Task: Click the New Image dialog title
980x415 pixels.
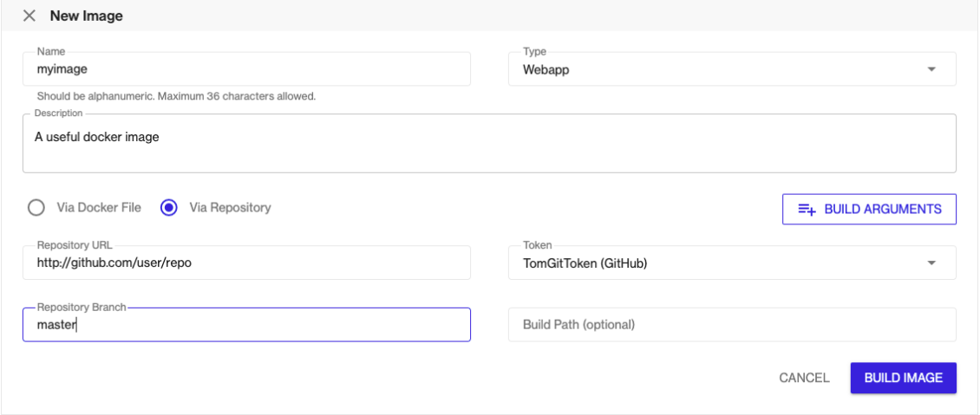Action: coord(86,16)
